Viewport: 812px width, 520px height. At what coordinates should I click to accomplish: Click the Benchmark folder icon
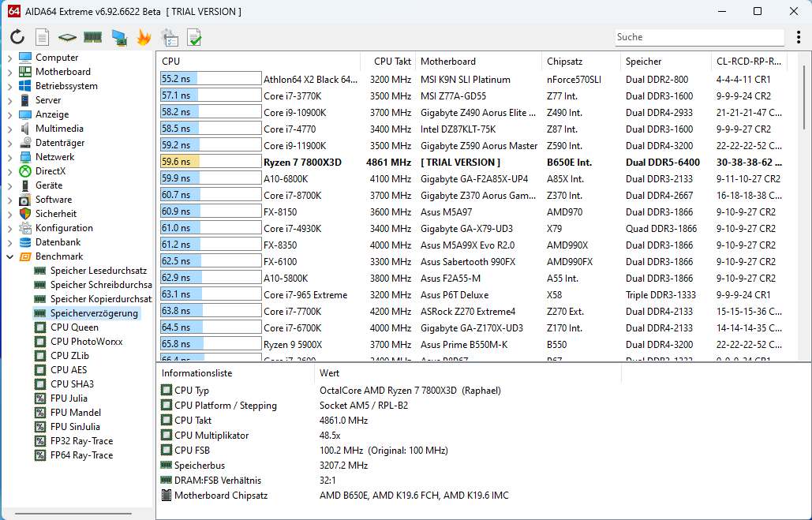(25, 256)
